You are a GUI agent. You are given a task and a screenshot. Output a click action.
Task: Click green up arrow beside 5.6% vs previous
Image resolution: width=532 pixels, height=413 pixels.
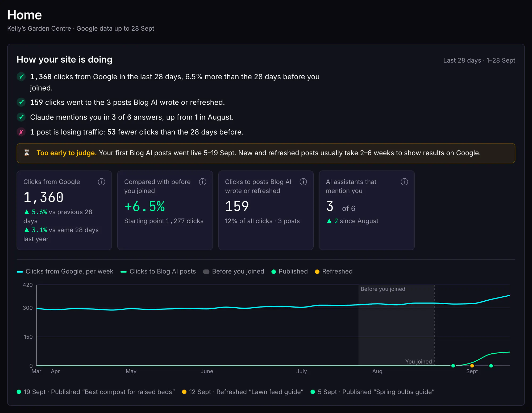click(x=27, y=212)
